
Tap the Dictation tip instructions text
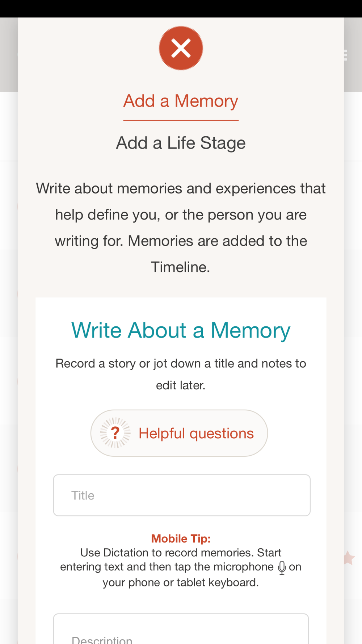181,567
